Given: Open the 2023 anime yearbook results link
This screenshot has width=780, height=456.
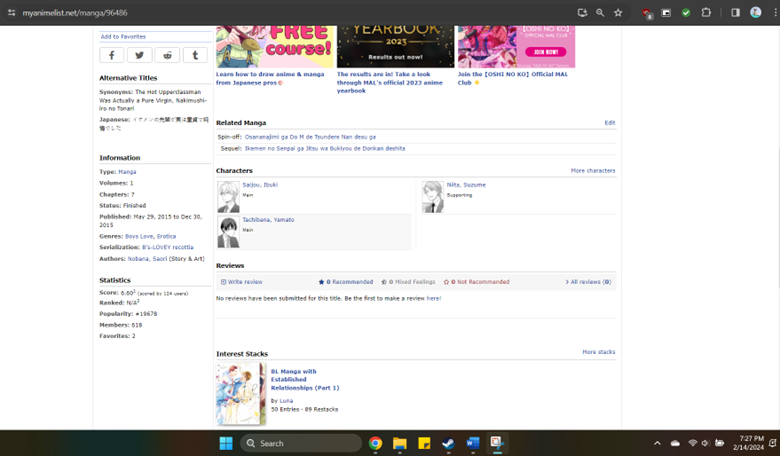Looking at the screenshot, I should pos(390,83).
